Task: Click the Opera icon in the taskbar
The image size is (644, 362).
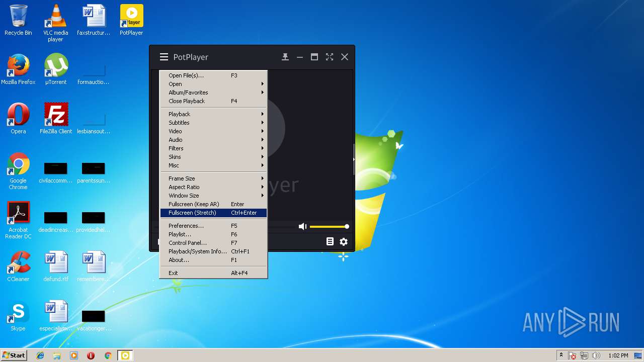Action: 91,355
